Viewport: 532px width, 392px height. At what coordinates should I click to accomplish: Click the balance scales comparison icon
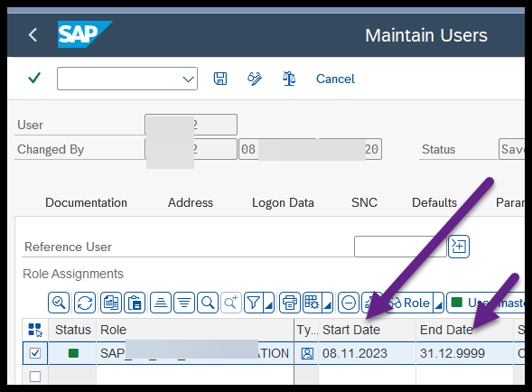289,79
